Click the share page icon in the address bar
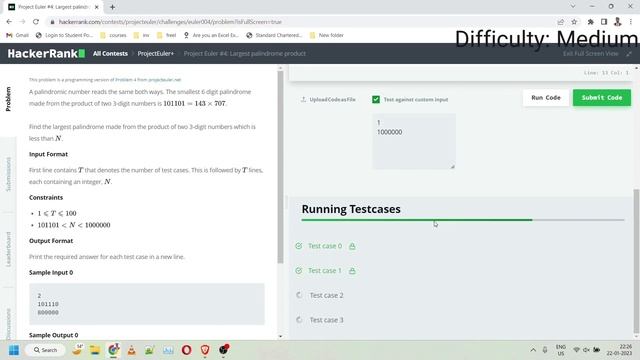The image size is (640, 360). 561,22
